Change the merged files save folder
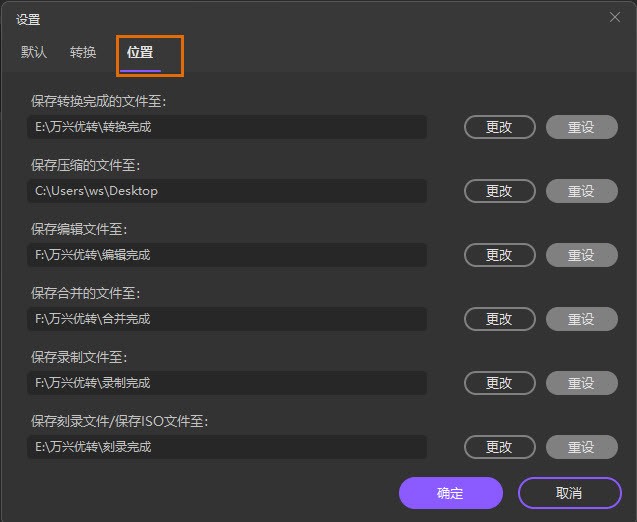 499,319
